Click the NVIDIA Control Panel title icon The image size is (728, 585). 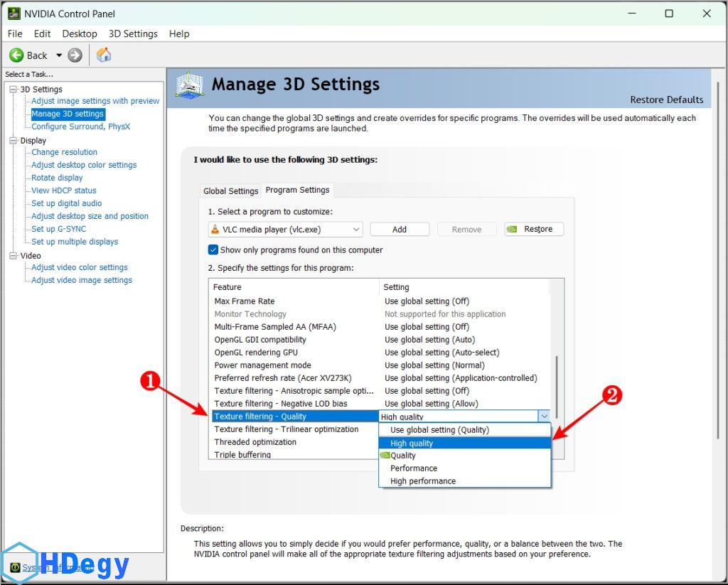(14, 14)
